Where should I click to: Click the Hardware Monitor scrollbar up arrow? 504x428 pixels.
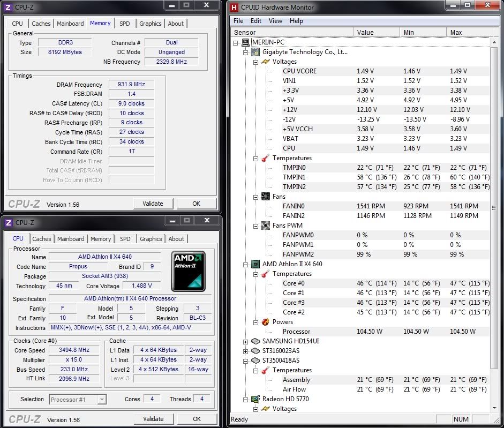pyautogui.click(x=494, y=42)
